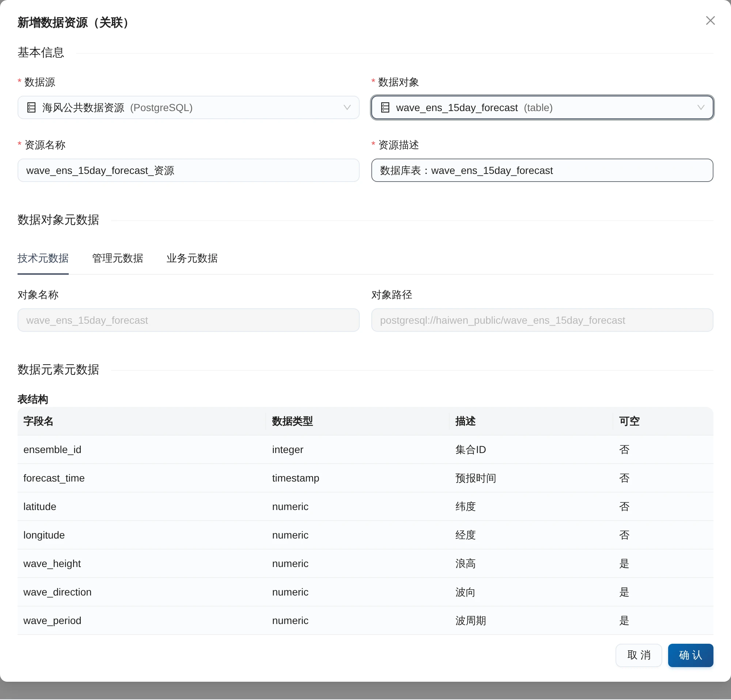
Task: Click the timestamp data type cell
Action: click(x=357, y=478)
